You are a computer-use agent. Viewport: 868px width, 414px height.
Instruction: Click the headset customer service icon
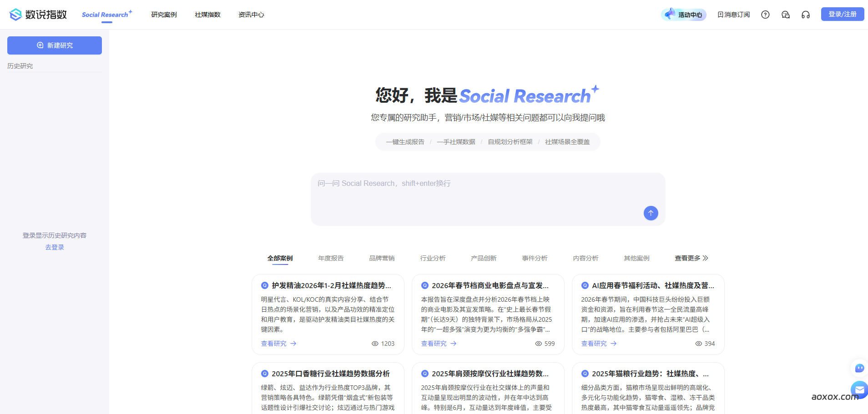[806, 15]
